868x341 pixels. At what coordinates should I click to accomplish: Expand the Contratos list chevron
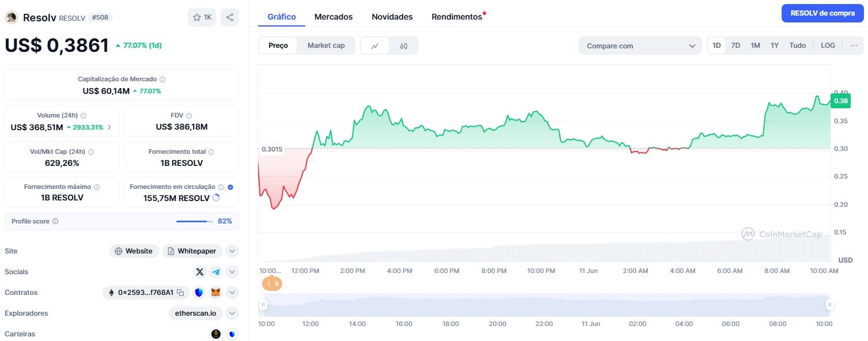(232, 293)
